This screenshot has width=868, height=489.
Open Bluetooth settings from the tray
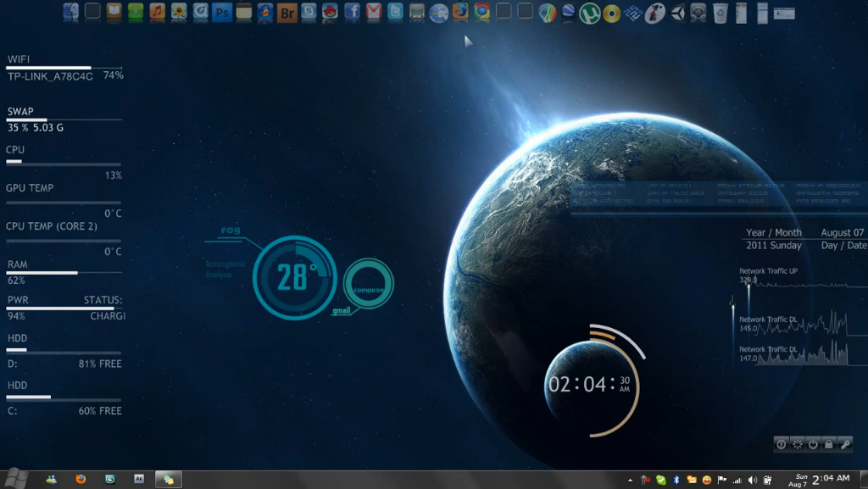point(676,479)
